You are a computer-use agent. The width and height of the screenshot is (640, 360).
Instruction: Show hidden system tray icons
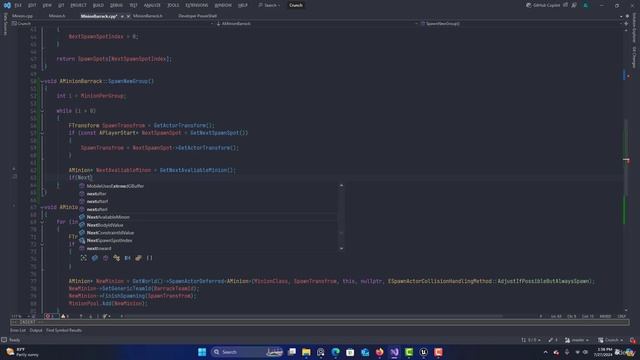click(545, 352)
